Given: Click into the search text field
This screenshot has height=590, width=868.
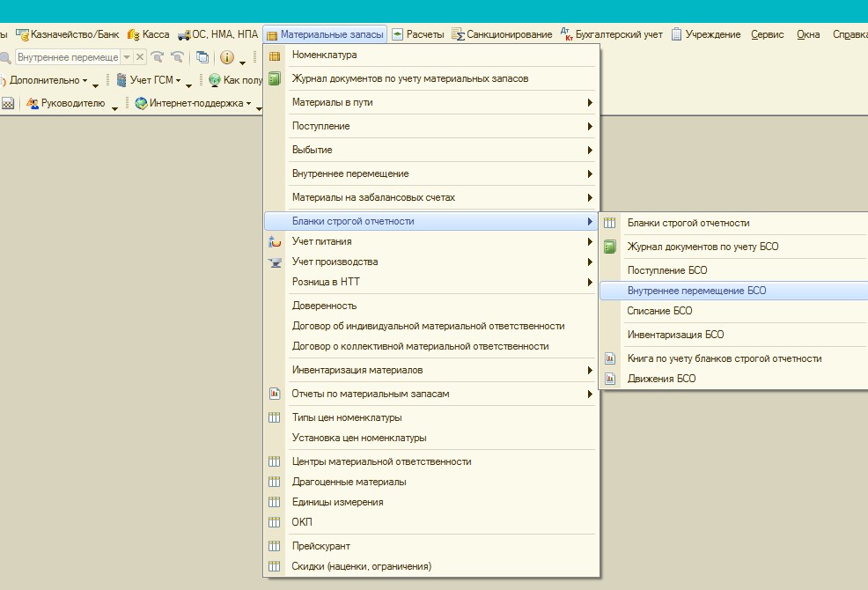Looking at the screenshot, I should [67, 57].
